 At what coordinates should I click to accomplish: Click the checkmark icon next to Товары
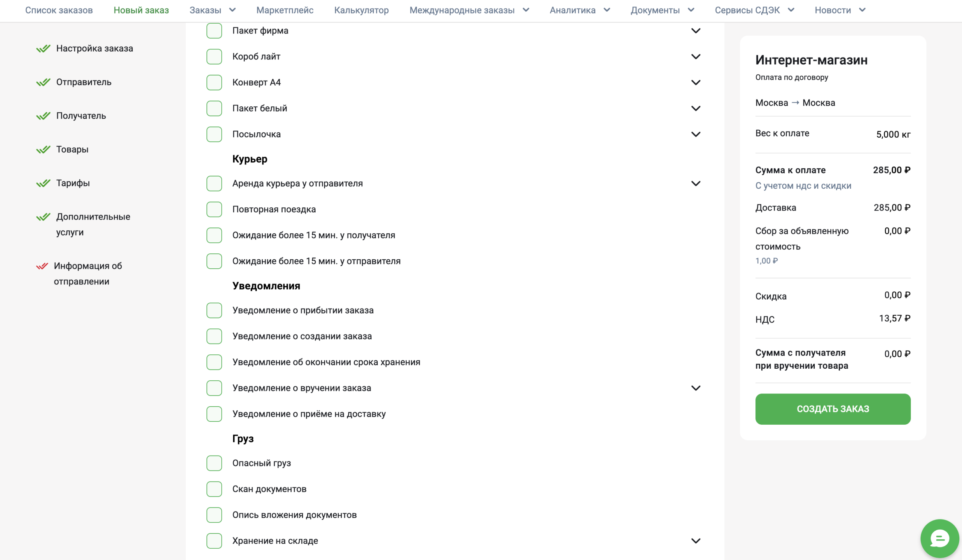click(43, 149)
